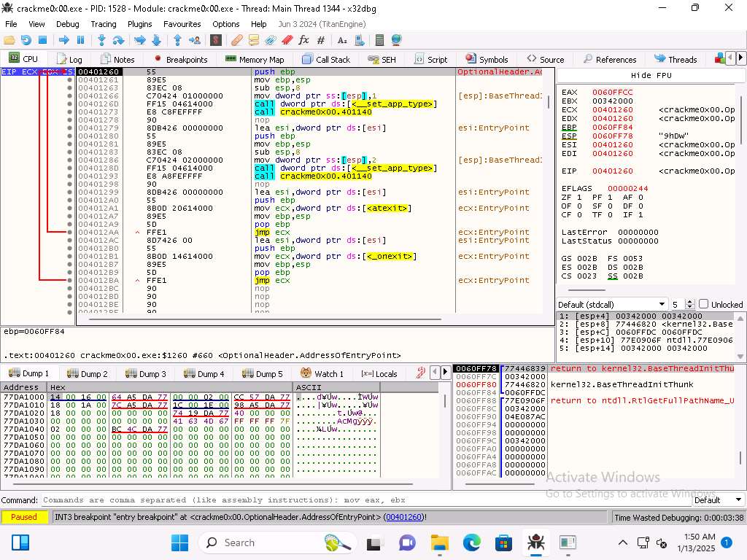Click the Step over toolbar icon
Screen dimensions: 747x560
click(117, 40)
